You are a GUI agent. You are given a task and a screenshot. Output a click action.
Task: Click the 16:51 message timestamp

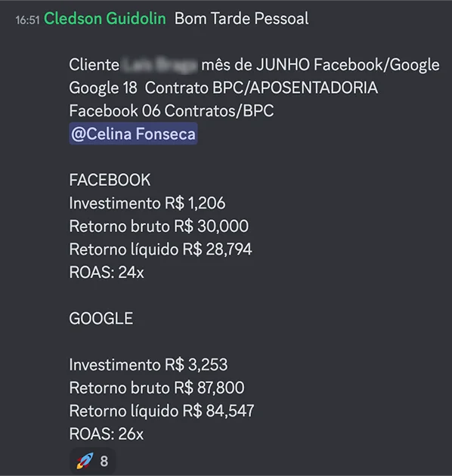[28, 20]
